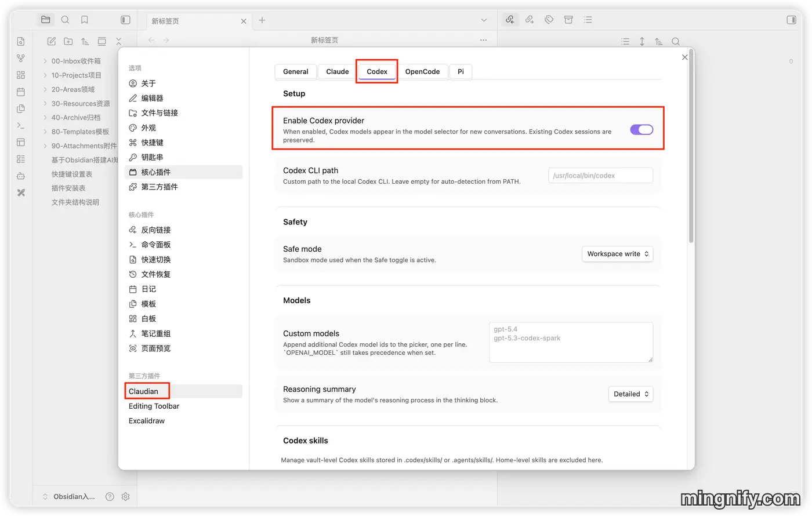Show backlinks pane in right sidebar
812x516 pixels.
(510, 20)
